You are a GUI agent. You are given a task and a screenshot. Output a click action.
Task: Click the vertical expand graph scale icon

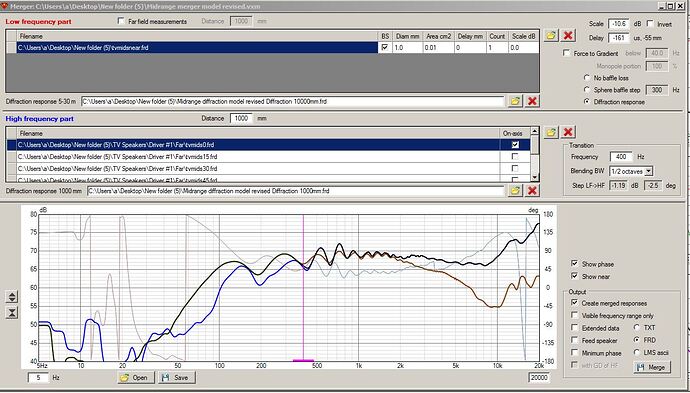[12, 297]
